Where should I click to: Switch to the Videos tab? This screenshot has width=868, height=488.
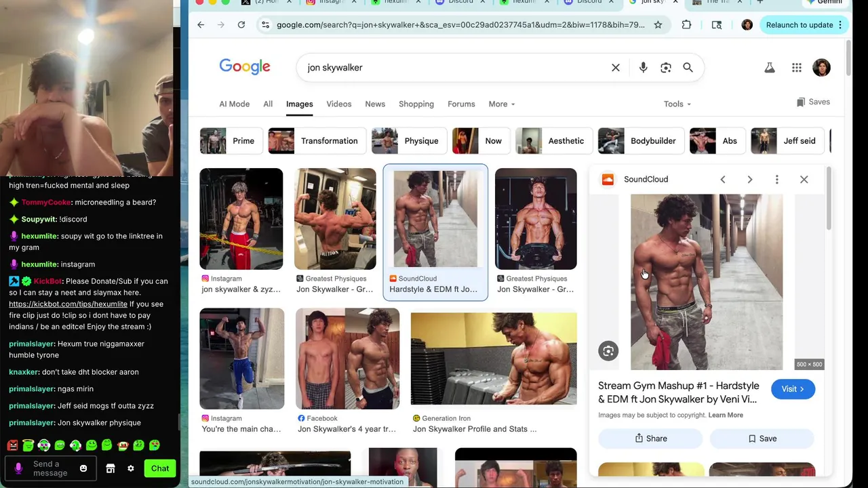click(339, 104)
